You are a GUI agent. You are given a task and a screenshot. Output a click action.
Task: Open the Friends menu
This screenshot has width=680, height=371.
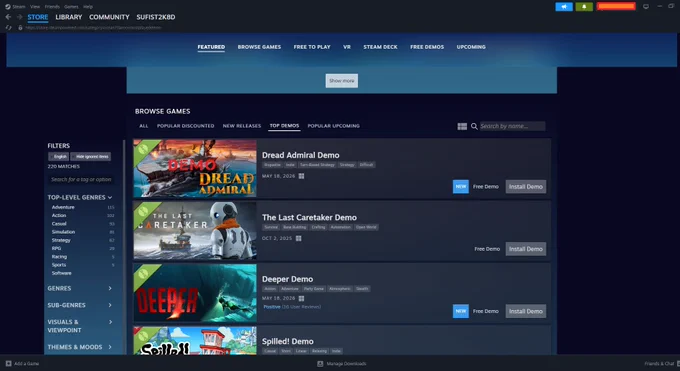click(52, 7)
